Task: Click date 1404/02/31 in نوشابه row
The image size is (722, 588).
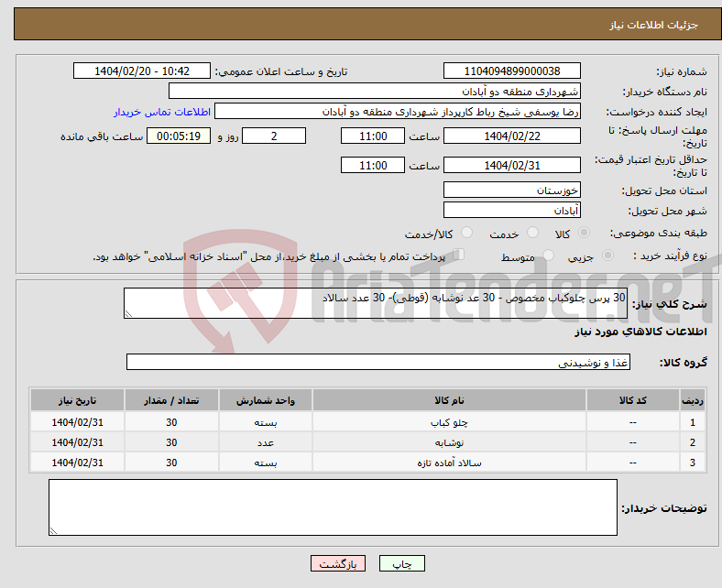Action: tap(77, 442)
